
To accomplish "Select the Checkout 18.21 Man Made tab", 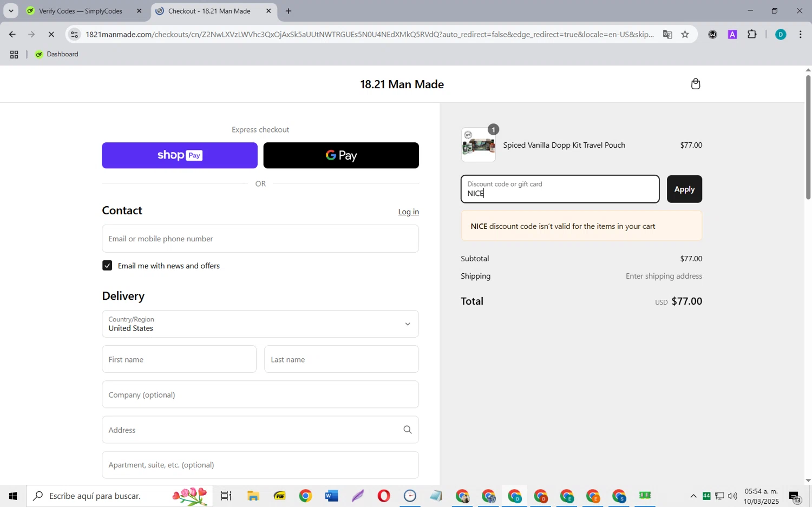I will [209, 11].
